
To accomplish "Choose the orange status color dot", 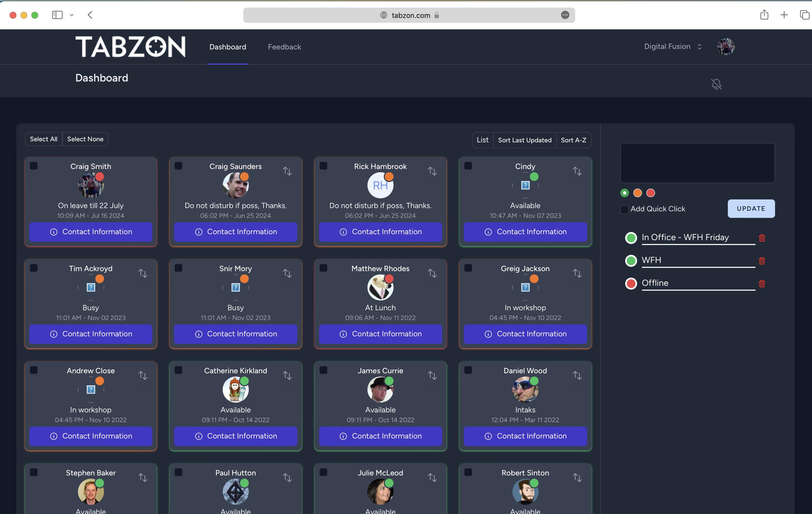I will click(637, 193).
